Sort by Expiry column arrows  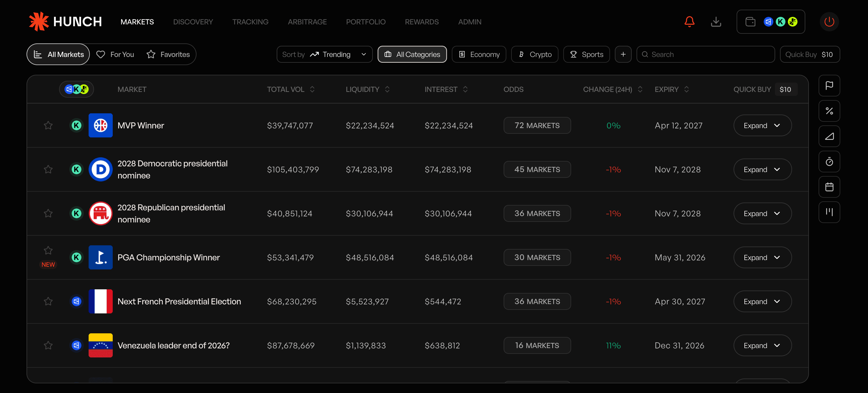point(686,89)
